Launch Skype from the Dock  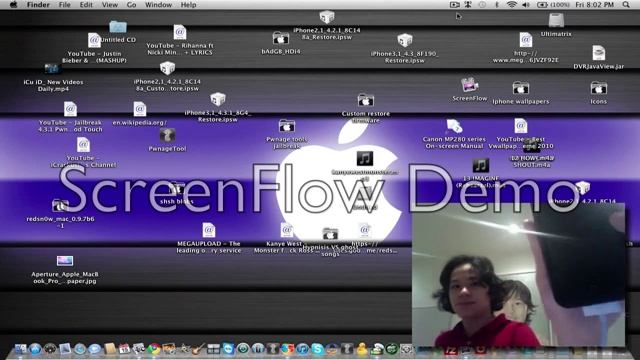click(317, 349)
